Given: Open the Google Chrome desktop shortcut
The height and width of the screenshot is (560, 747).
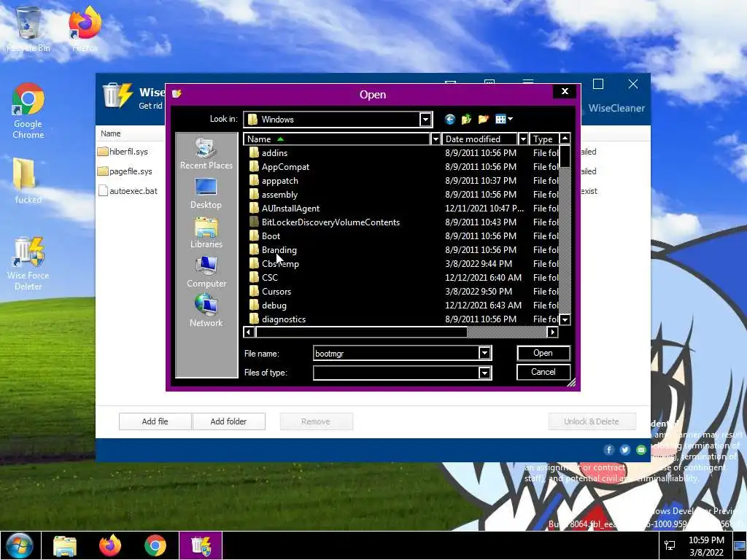Looking at the screenshot, I should pos(28,111).
